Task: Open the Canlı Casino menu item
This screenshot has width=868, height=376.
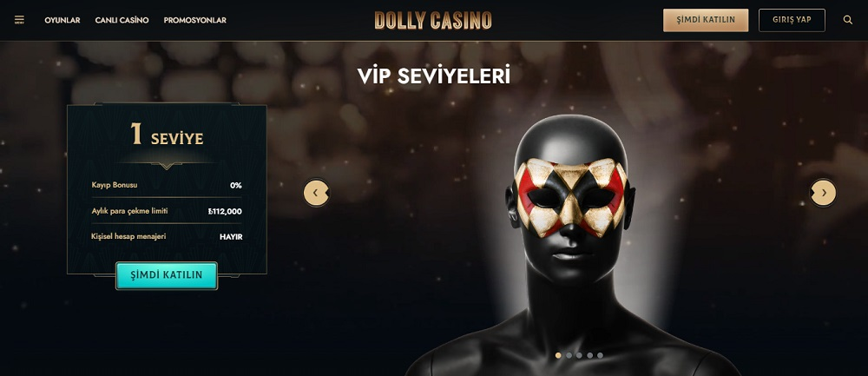Action: pyautogui.click(x=122, y=20)
